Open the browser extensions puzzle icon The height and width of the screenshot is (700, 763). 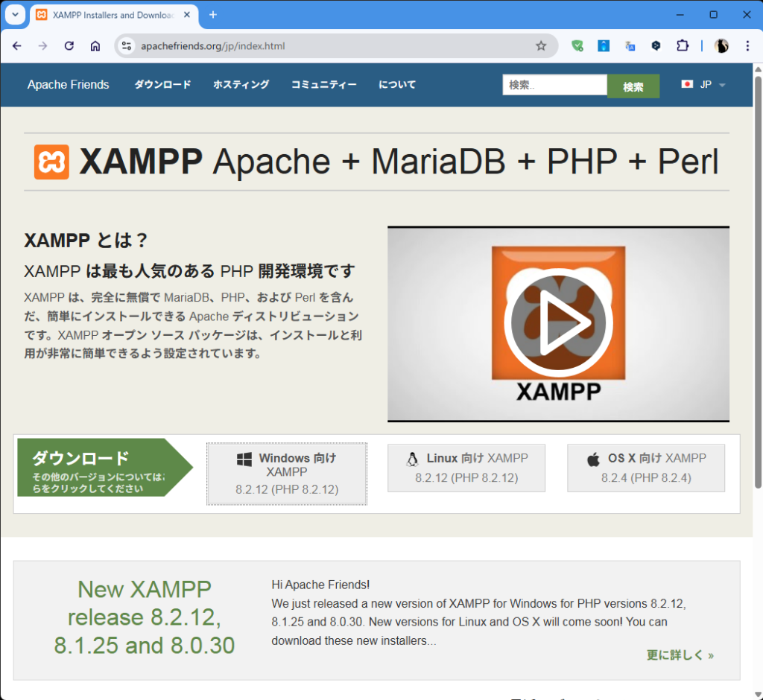point(683,46)
